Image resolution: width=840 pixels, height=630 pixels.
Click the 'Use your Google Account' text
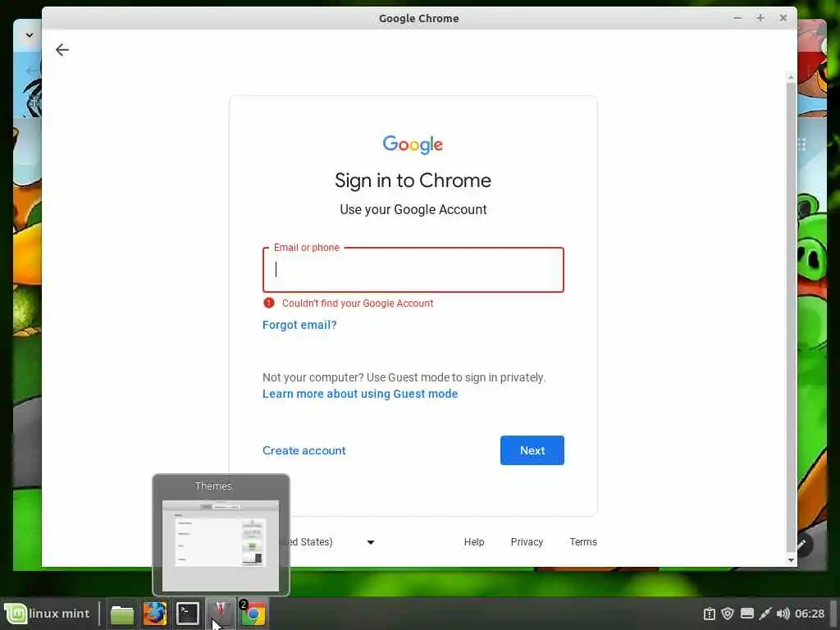(413, 209)
